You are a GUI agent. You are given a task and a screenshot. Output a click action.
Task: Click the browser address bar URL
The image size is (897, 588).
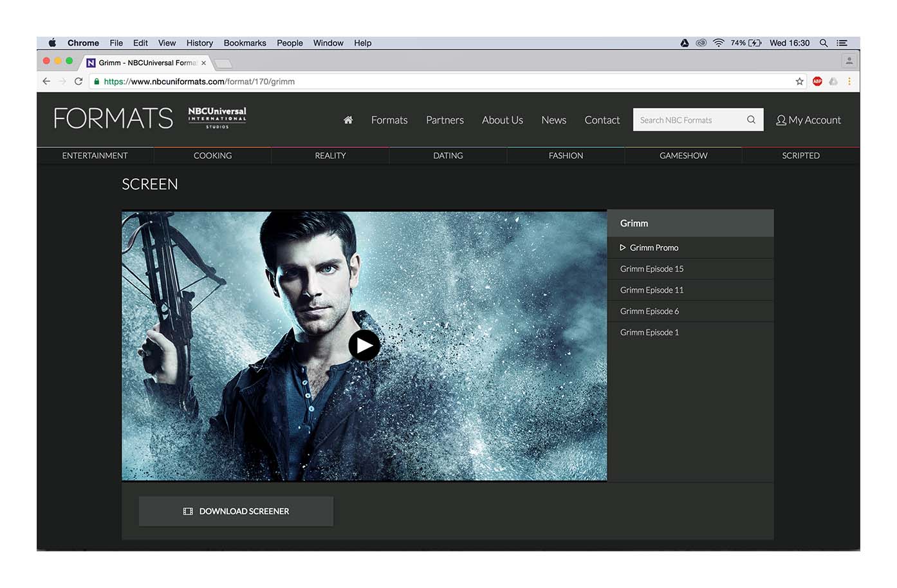coord(199,82)
